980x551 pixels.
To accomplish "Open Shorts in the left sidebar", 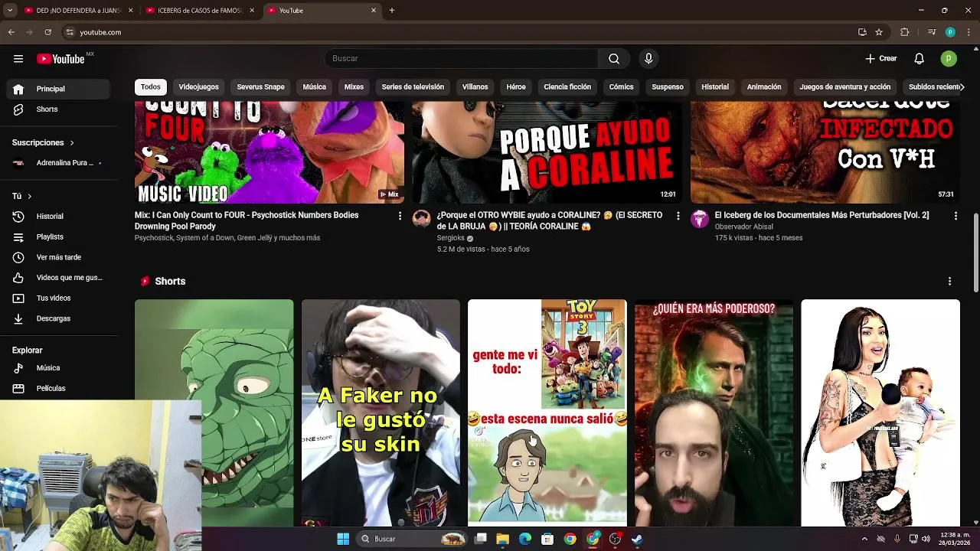I will [59, 109].
